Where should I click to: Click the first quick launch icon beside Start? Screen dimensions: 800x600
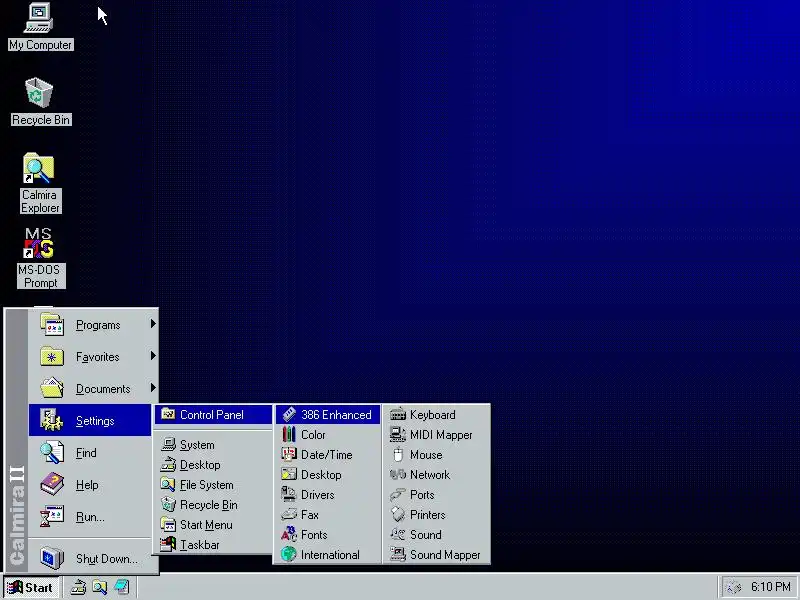[x=78, y=588]
